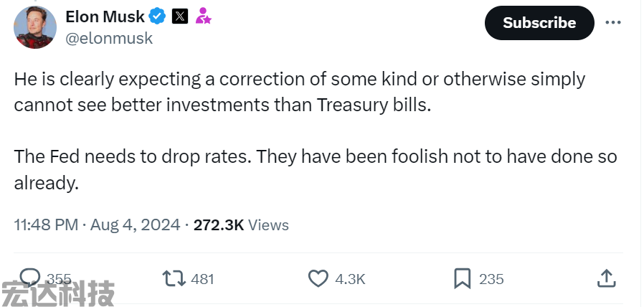Image resolution: width=644 pixels, height=307 pixels.
Task: Click the 272.3K Views count
Action: [x=241, y=225]
